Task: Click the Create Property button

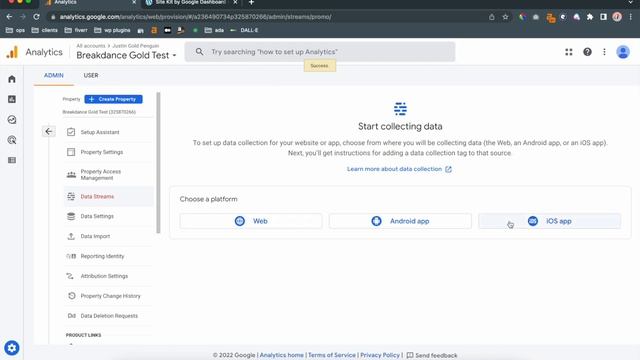Action: pos(113,99)
